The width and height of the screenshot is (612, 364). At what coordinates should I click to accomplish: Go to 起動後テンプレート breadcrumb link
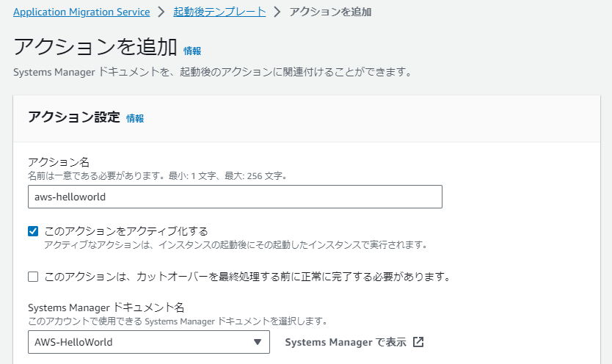click(219, 12)
